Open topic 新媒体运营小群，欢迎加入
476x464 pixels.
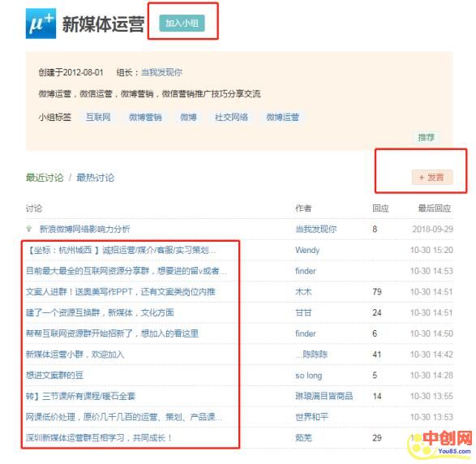click(x=75, y=354)
